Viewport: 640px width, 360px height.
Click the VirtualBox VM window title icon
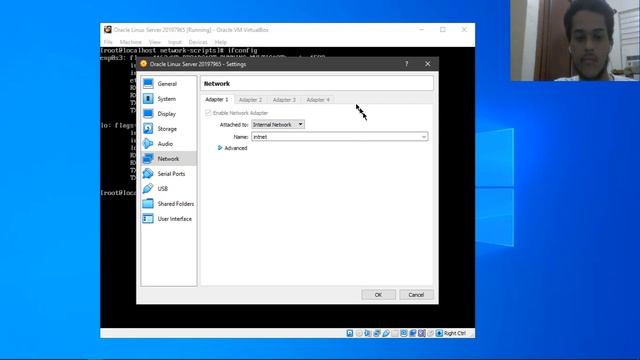(x=108, y=29)
